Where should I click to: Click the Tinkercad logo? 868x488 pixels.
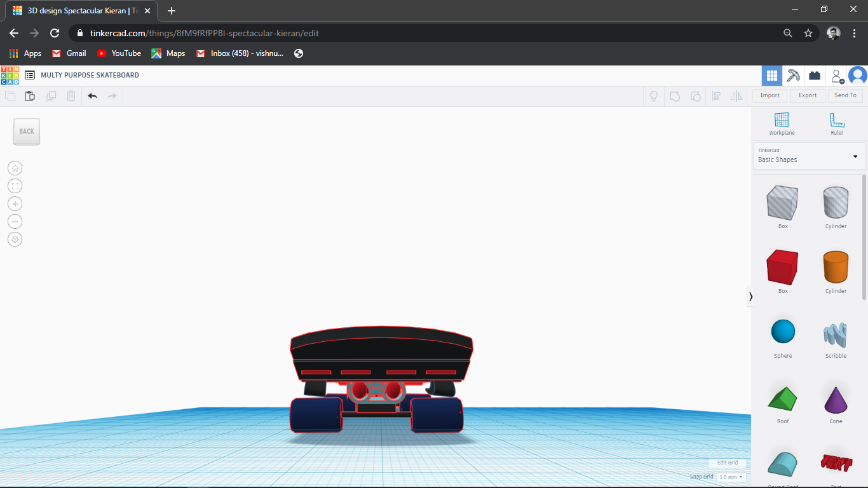10,75
